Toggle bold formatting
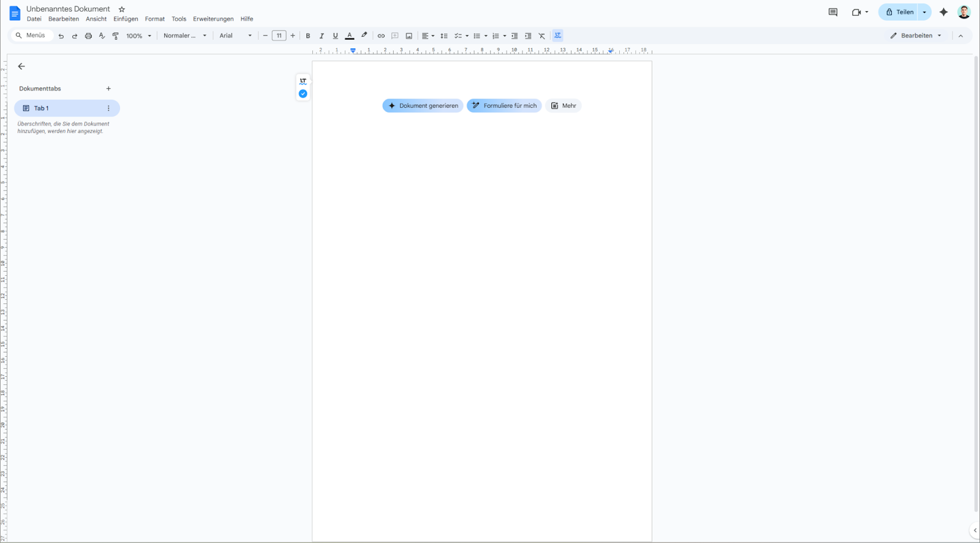The width and height of the screenshot is (980, 543). click(x=308, y=36)
